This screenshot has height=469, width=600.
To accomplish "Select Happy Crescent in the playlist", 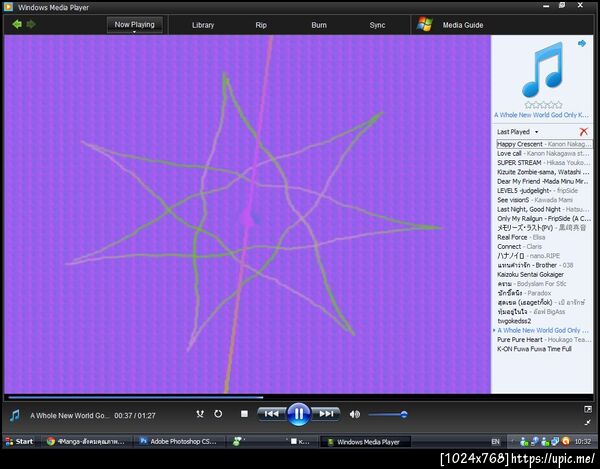I will 544,144.
